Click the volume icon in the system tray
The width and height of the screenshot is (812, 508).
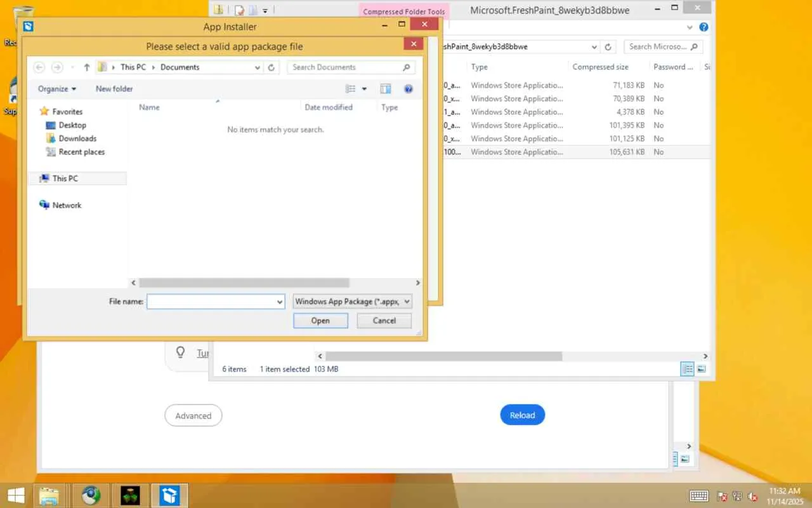pyautogui.click(x=752, y=496)
